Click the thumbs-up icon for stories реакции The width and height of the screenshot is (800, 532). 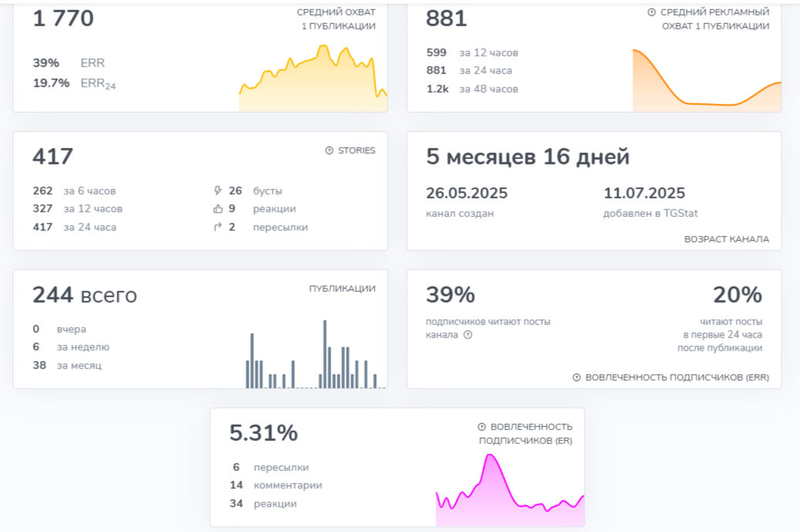[217, 209]
